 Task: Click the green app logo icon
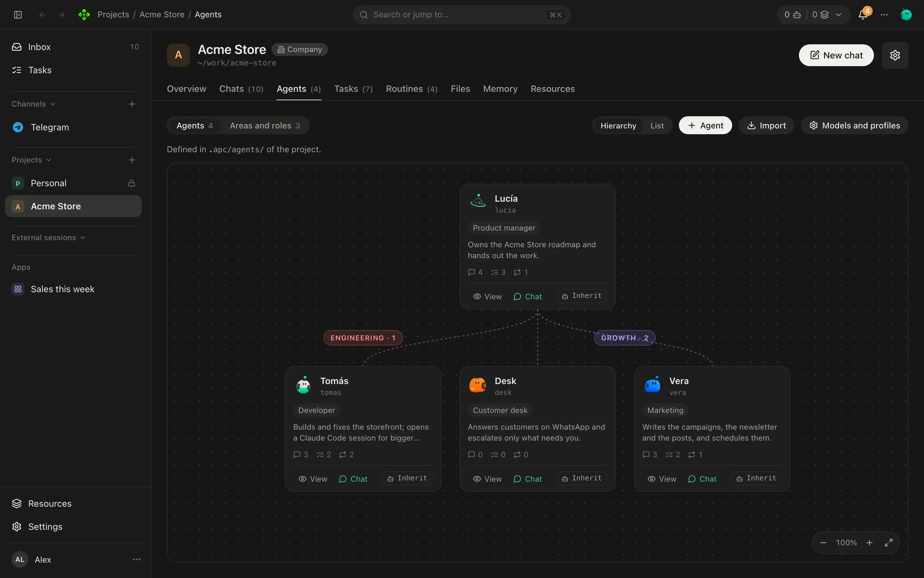point(84,14)
